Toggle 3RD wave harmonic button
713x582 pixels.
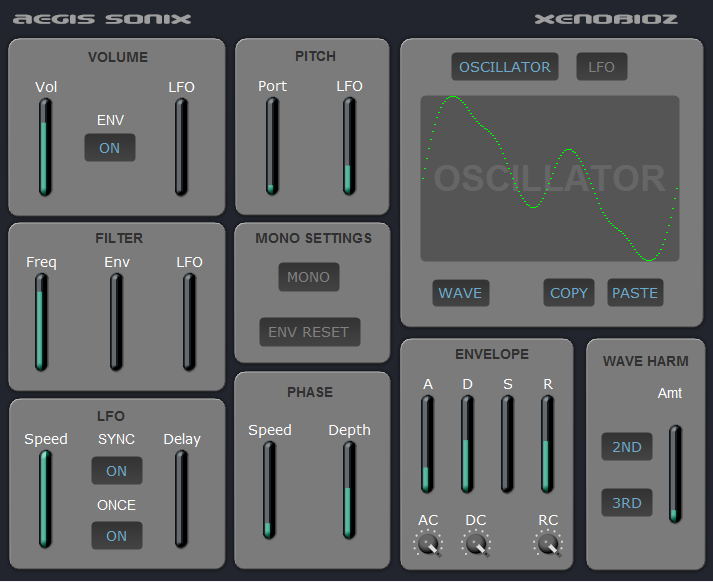[627, 503]
